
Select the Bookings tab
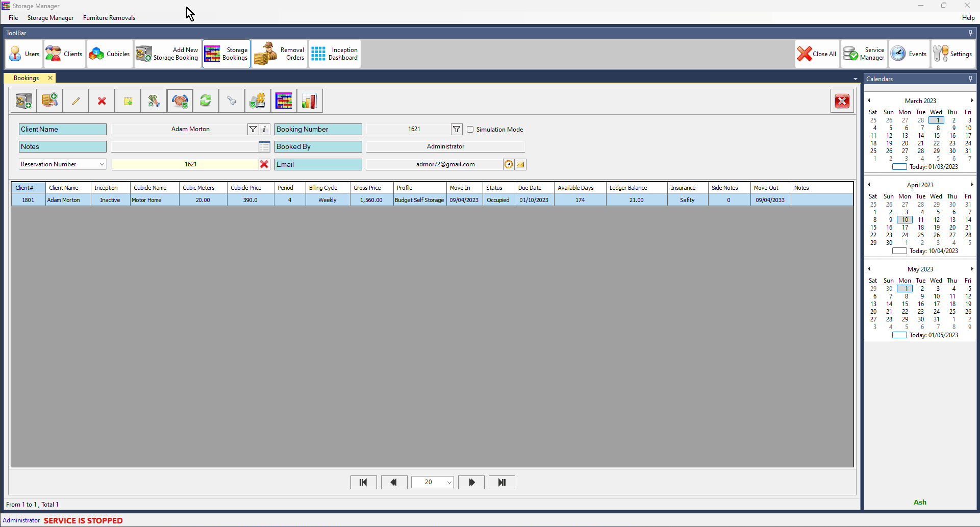(x=27, y=78)
